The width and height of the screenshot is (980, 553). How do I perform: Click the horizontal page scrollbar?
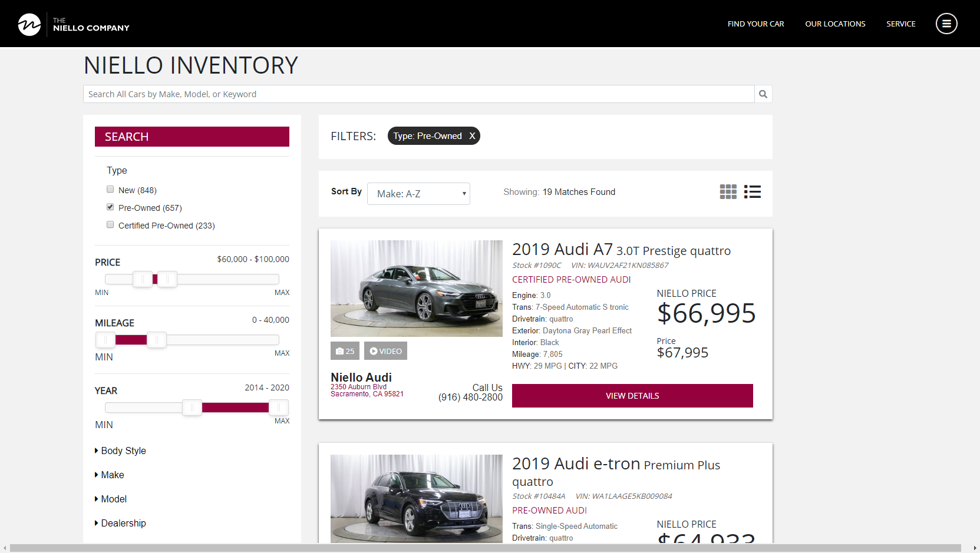pyautogui.click(x=486, y=548)
